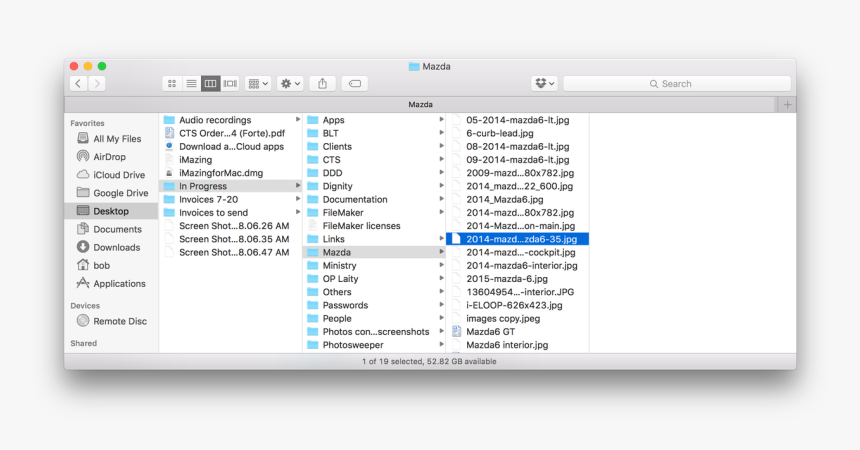Screen dimensions: 860x450
Task: Select 2014-mazda6-interior.jpg file
Action: (518, 265)
